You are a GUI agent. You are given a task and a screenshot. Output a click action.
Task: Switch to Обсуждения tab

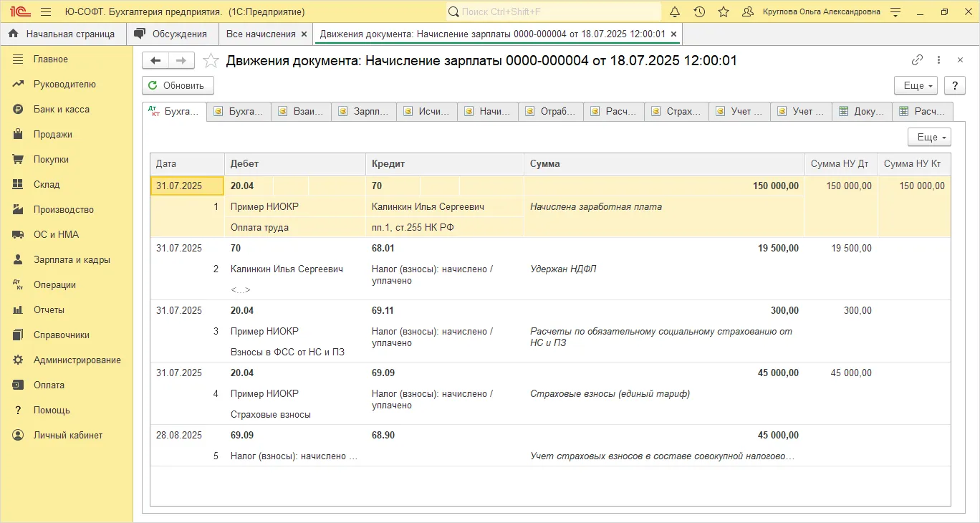pos(171,34)
